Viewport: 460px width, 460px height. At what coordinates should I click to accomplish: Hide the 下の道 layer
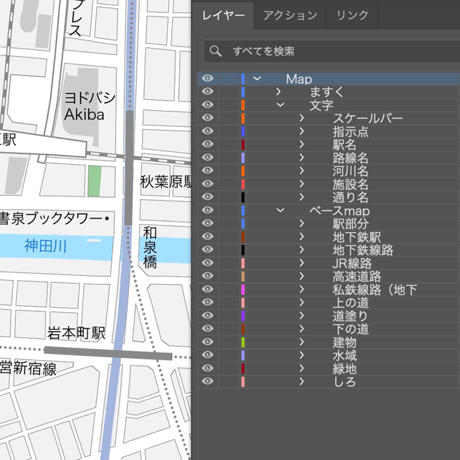pyautogui.click(x=207, y=328)
